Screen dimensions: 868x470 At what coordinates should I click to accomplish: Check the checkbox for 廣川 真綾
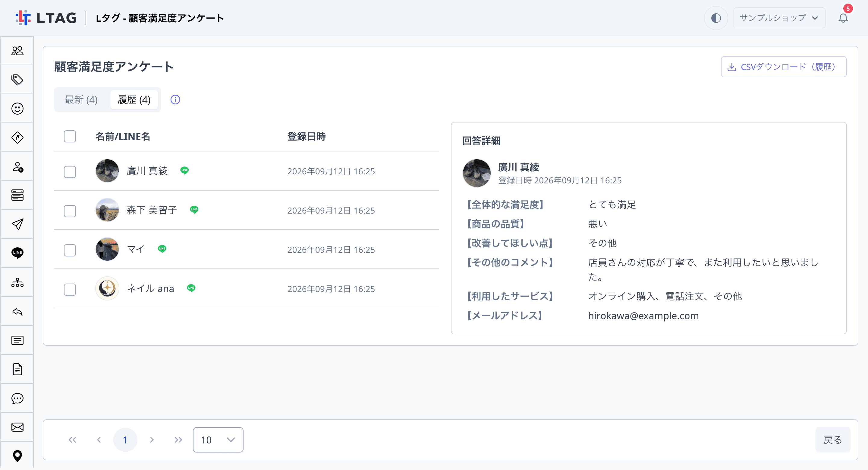(x=70, y=172)
